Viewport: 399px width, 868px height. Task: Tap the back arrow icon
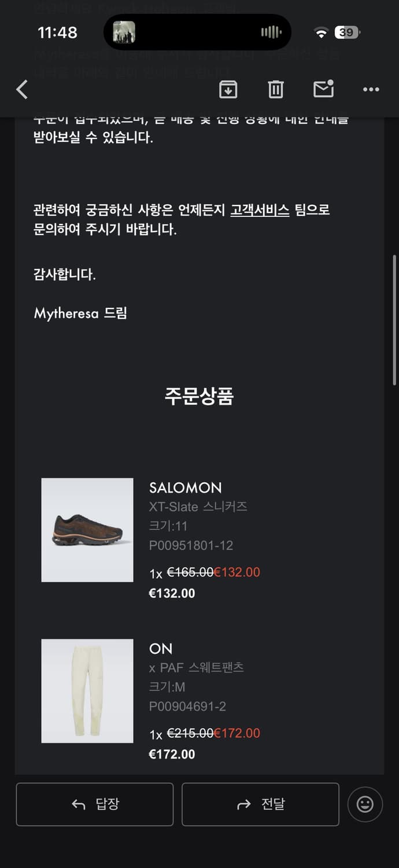coord(22,90)
